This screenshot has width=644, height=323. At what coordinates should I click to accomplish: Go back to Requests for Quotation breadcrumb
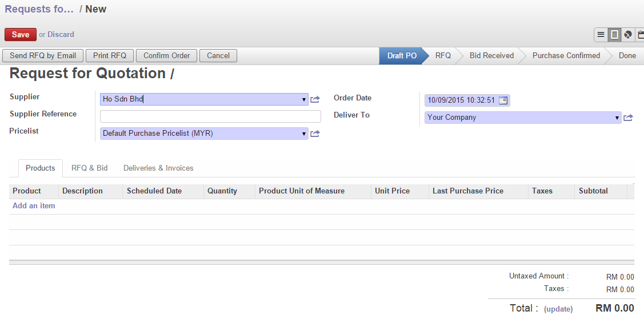click(39, 10)
